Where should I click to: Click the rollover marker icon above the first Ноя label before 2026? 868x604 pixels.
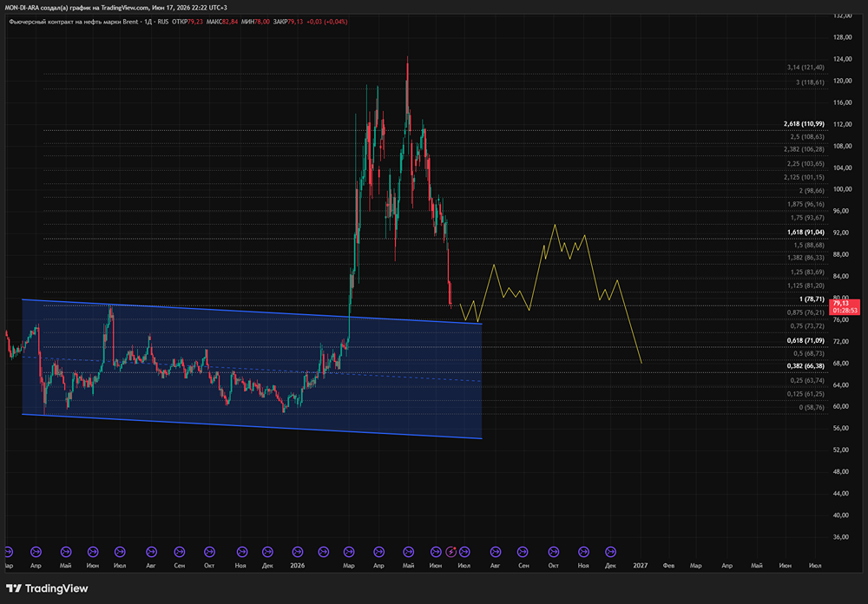pyautogui.click(x=242, y=551)
